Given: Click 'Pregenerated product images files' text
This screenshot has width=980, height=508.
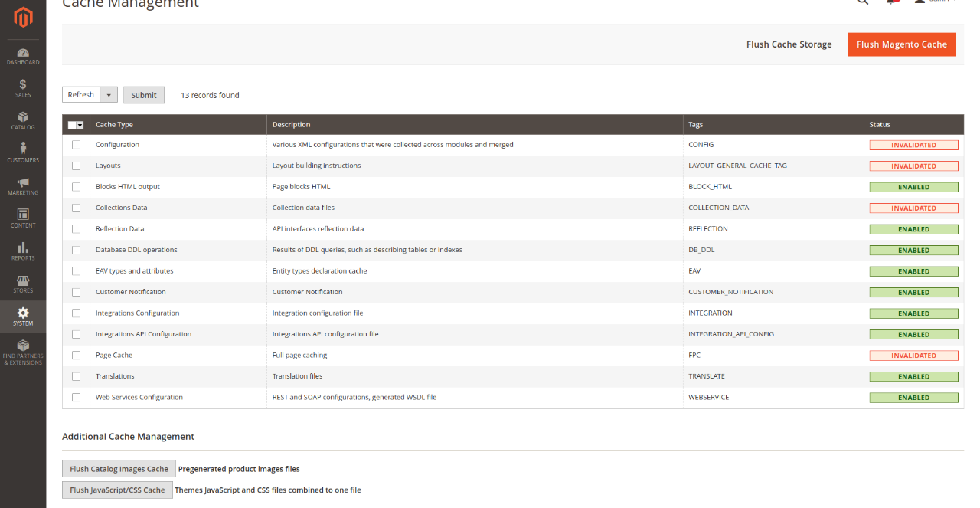Looking at the screenshot, I should tap(239, 469).
